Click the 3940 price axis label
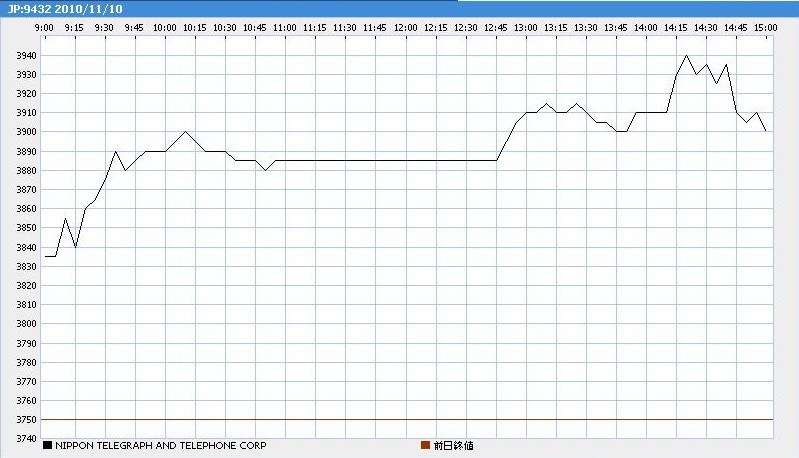Viewport: 799px width, 458px height. (x=26, y=56)
